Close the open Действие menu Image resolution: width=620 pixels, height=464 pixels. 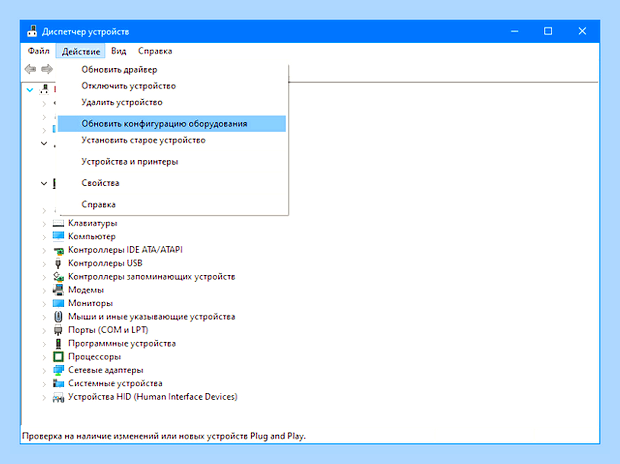pos(81,51)
